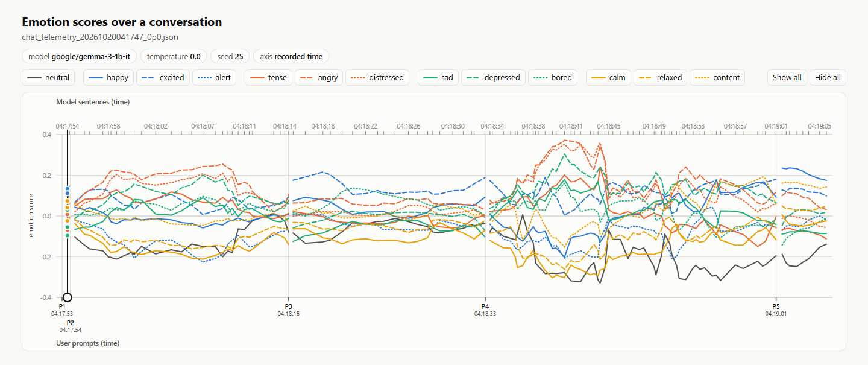Click the P1 prompt marker label

(62, 307)
